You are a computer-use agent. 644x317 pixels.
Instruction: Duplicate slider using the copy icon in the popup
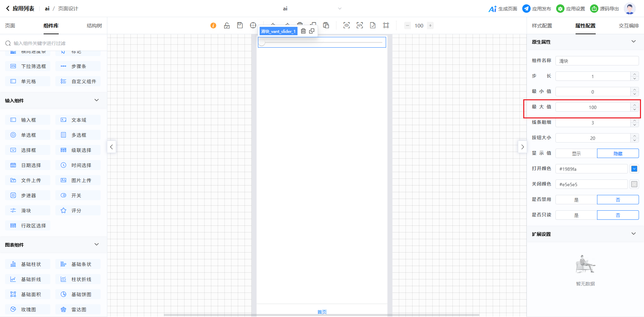(x=312, y=31)
